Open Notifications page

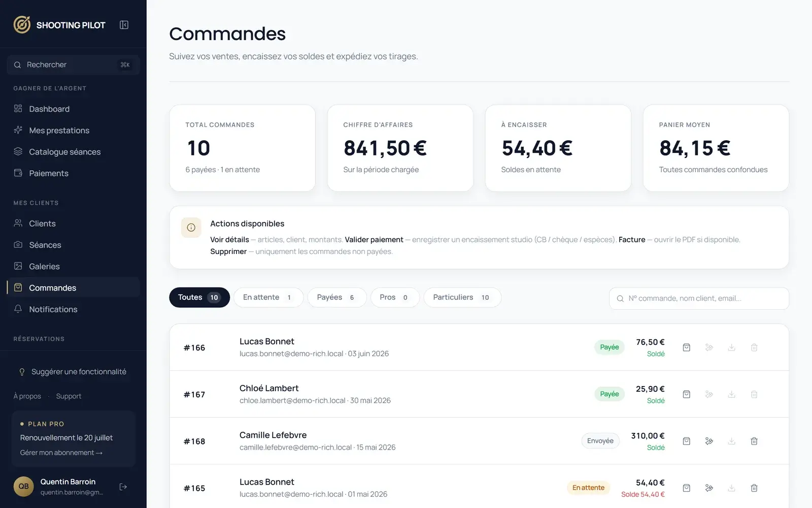(x=74, y=309)
